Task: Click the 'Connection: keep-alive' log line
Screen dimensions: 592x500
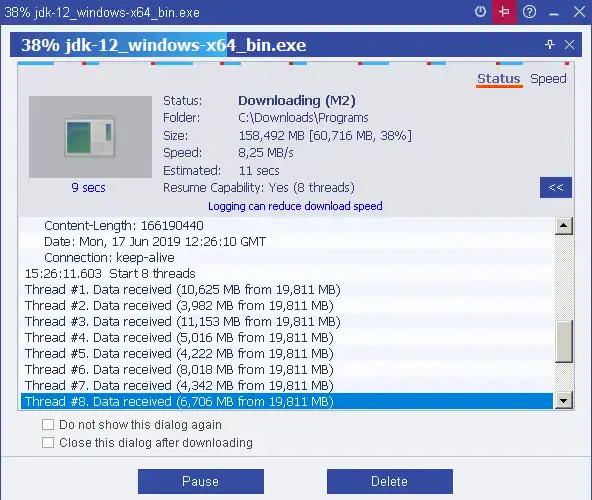Action: [287, 258]
